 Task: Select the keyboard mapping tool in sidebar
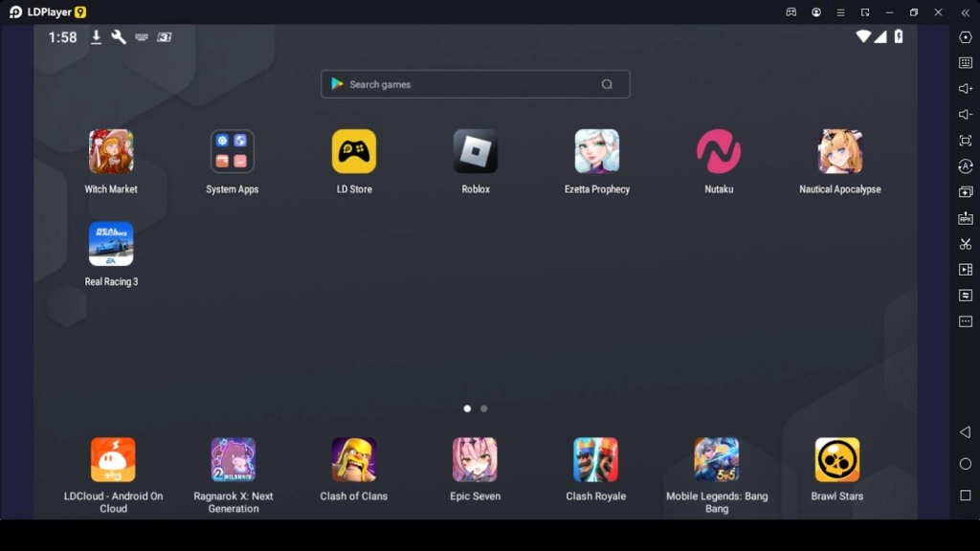coord(966,64)
